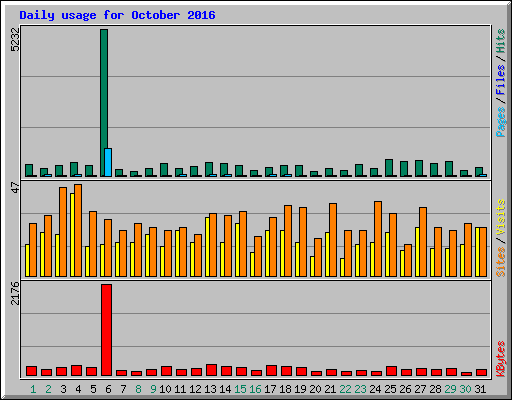Click day label 1 on the x-axis
The width and height of the screenshot is (512, 400).
tap(33, 389)
